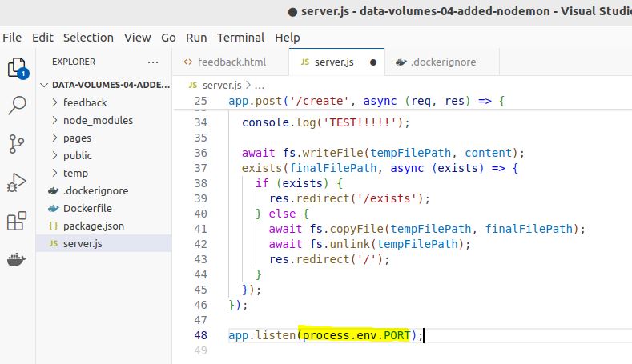Open the Docker view icon
Image resolution: width=632 pixels, height=364 pixels.
tap(17, 260)
